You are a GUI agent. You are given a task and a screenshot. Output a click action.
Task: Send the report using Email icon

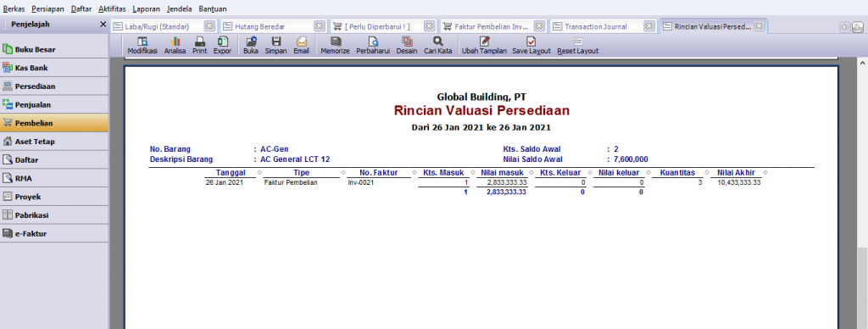301,46
